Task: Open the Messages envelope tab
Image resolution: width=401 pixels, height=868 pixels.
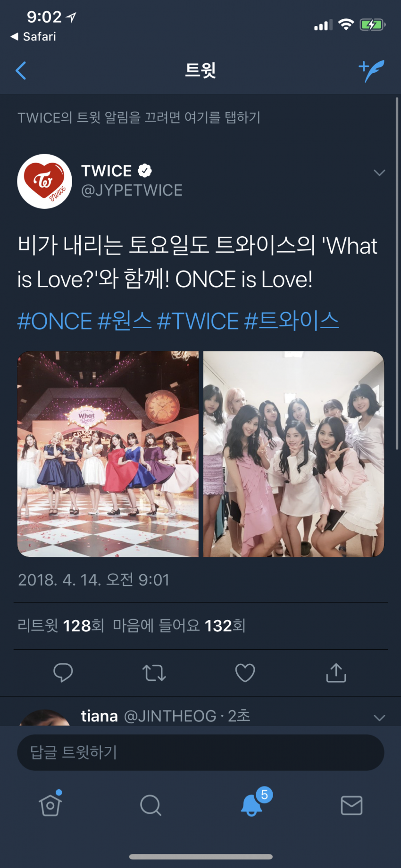Action: click(351, 805)
